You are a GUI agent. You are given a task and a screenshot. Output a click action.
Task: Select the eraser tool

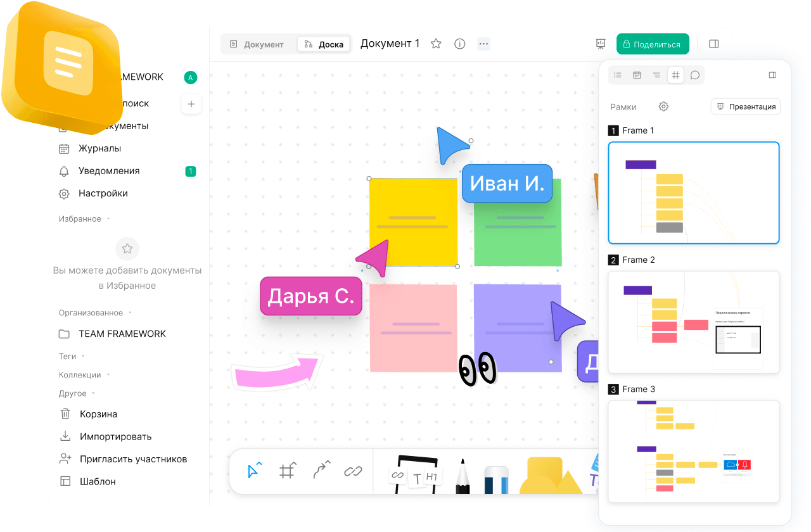click(496, 480)
